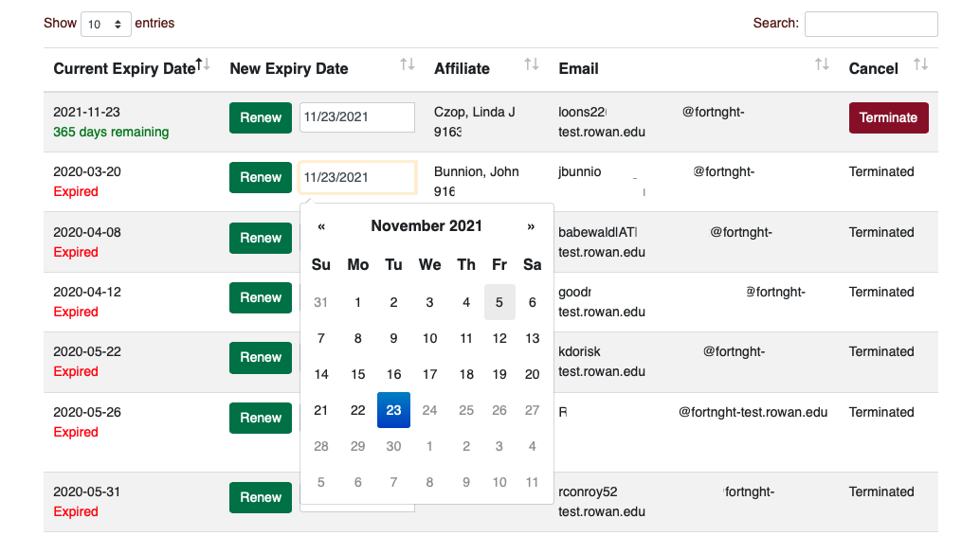Click the Search input box

[x=870, y=24]
